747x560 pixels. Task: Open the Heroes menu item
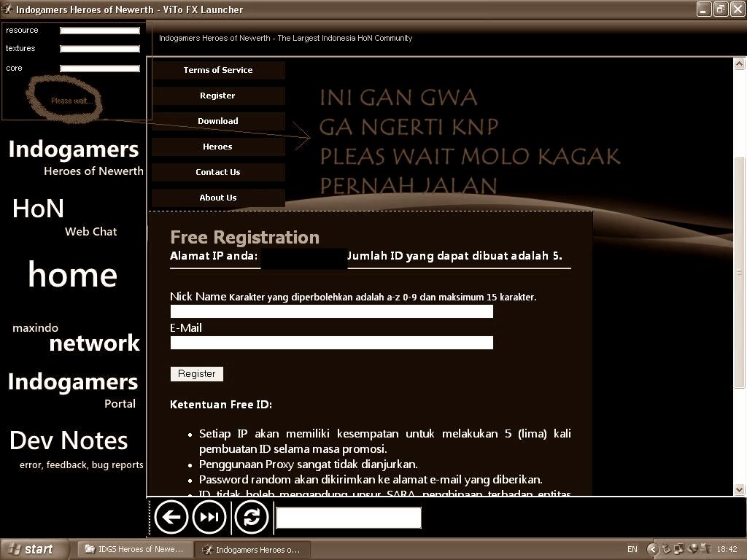click(x=218, y=147)
